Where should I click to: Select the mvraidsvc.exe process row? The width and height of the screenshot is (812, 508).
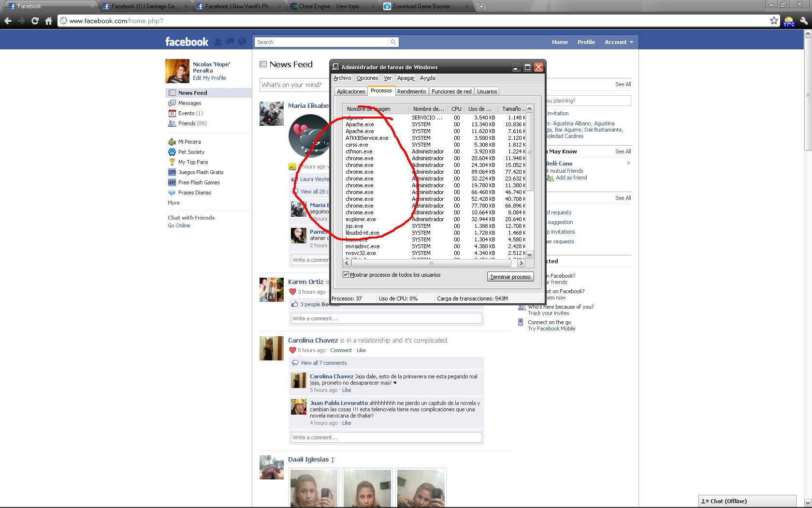(435, 246)
